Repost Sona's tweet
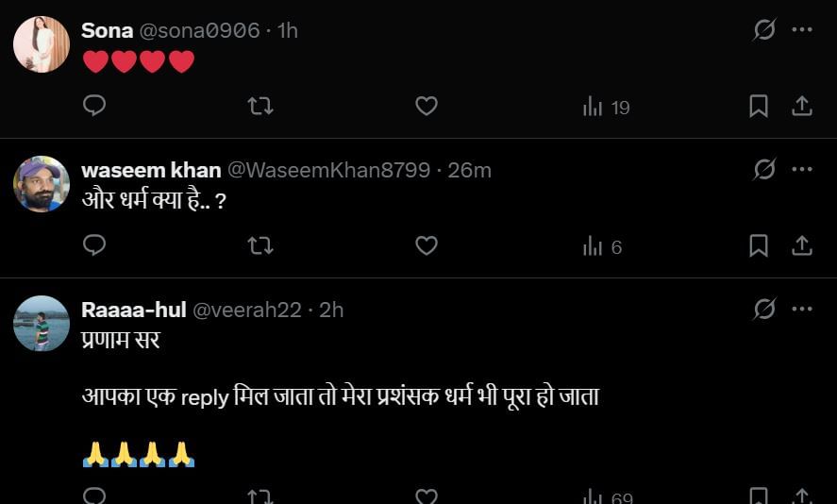 pos(260,107)
